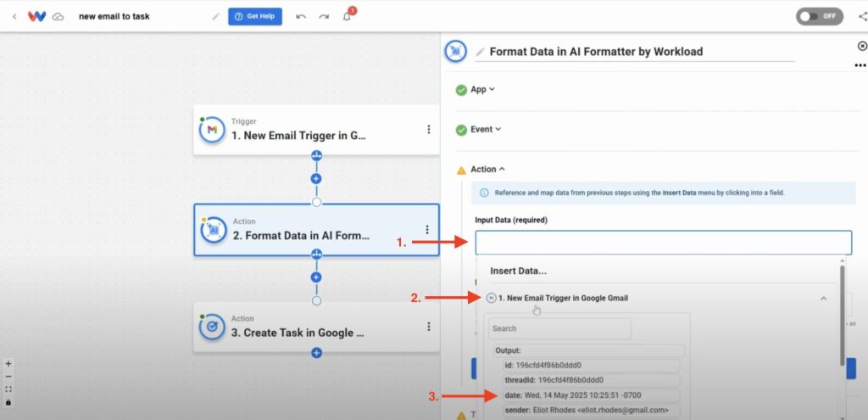This screenshot has height=420, width=868.
Task: Share the workflow via share icon
Action: (x=863, y=17)
